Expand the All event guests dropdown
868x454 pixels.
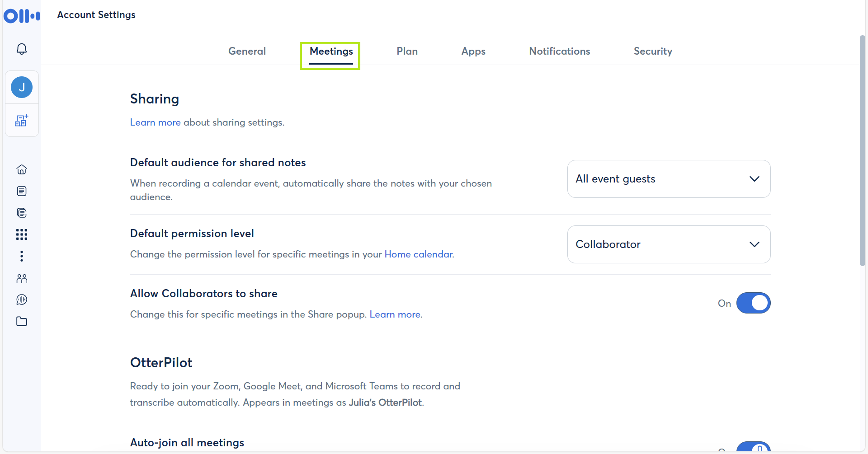click(669, 179)
